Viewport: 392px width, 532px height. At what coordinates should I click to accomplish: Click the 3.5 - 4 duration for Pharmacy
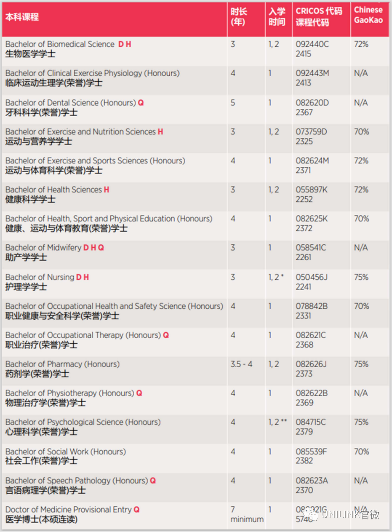[241, 364]
